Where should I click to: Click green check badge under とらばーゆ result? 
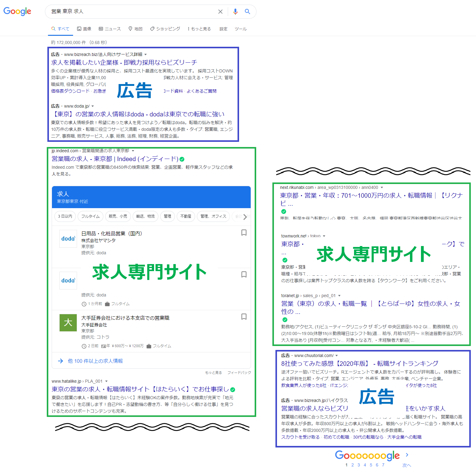point(285,320)
